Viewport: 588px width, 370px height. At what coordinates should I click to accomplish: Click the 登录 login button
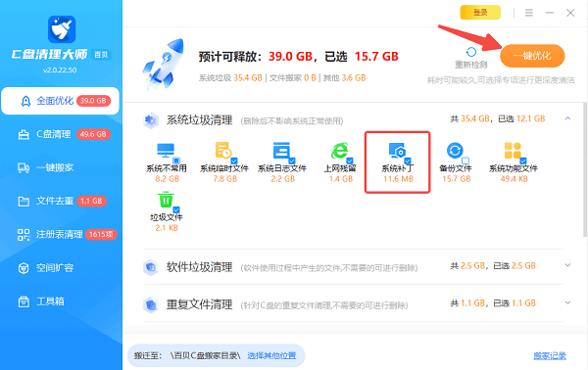[x=480, y=13]
